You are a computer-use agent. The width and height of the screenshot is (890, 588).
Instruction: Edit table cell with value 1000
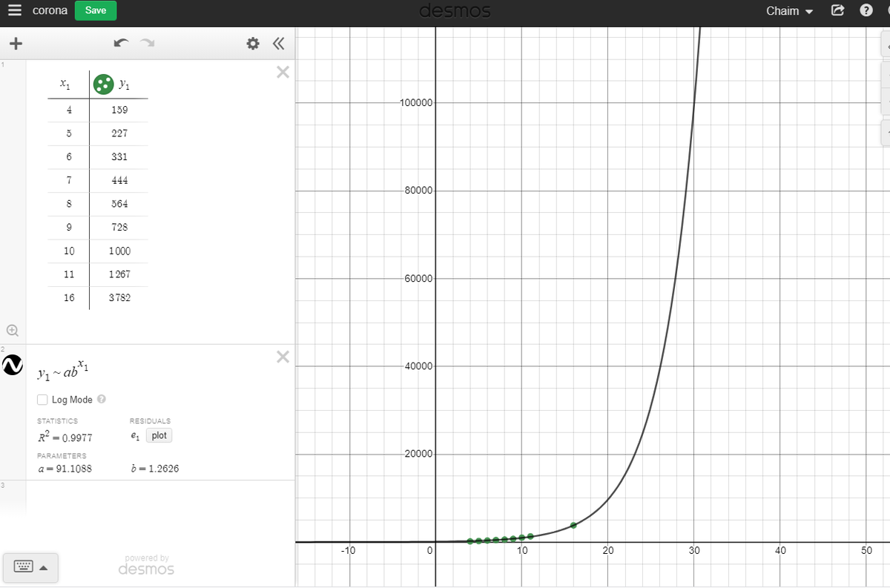tap(119, 251)
